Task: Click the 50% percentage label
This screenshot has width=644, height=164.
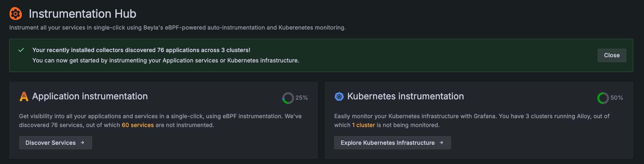Action: tap(617, 98)
